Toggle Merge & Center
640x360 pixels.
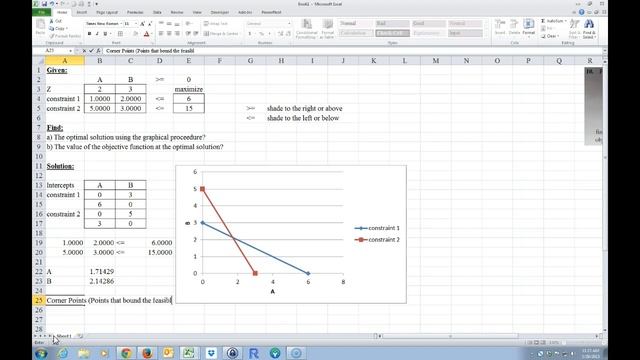[x=221, y=33]
